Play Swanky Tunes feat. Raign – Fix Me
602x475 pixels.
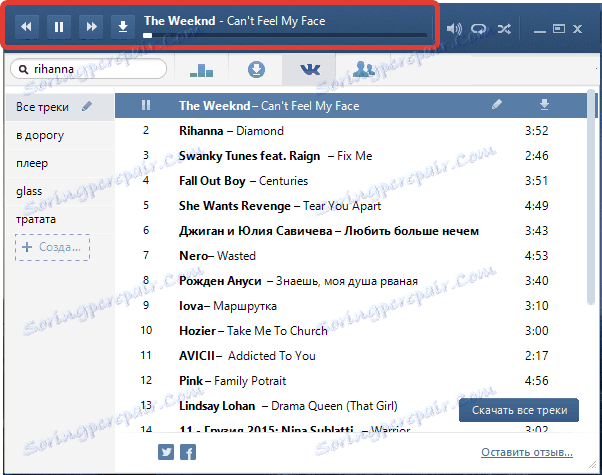coord(351,156)
